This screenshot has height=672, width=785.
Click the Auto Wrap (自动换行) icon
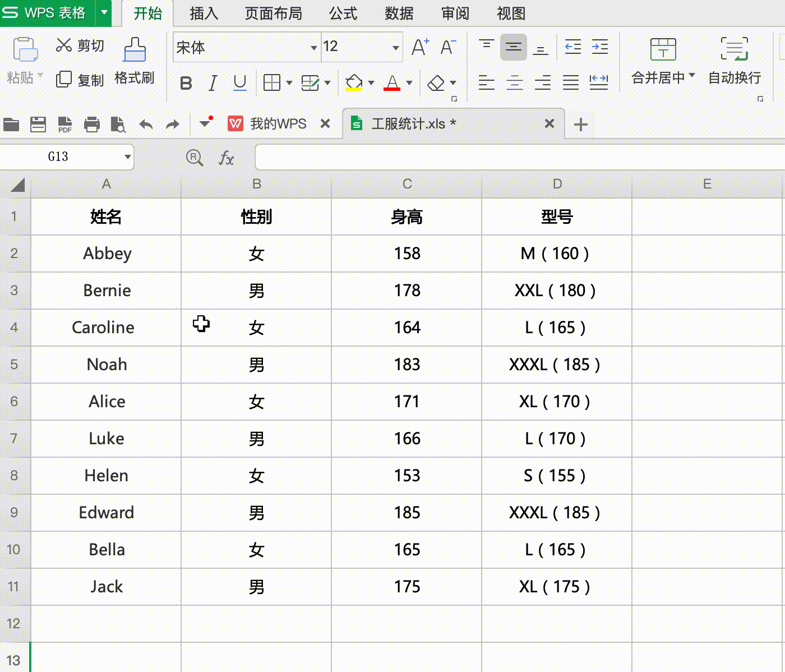[735, 49]
